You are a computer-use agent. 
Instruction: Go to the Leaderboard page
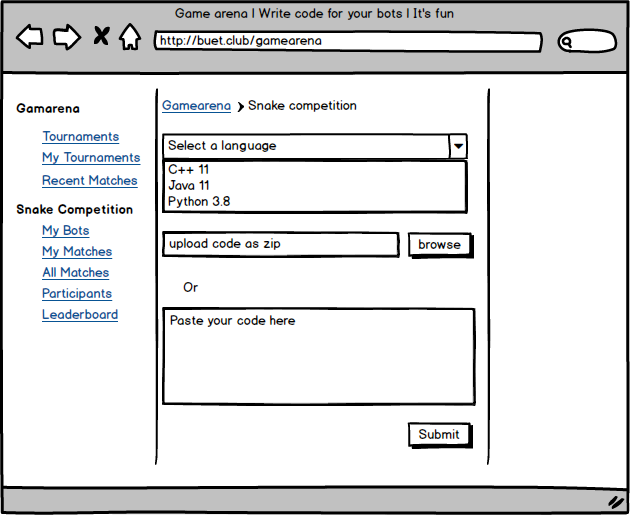(80, 315)
